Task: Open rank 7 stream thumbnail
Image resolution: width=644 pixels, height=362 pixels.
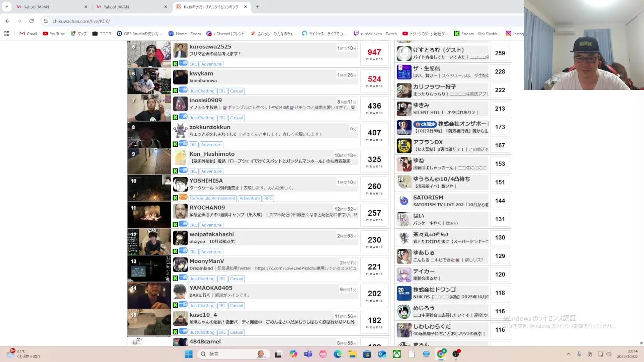Action: 149,108
